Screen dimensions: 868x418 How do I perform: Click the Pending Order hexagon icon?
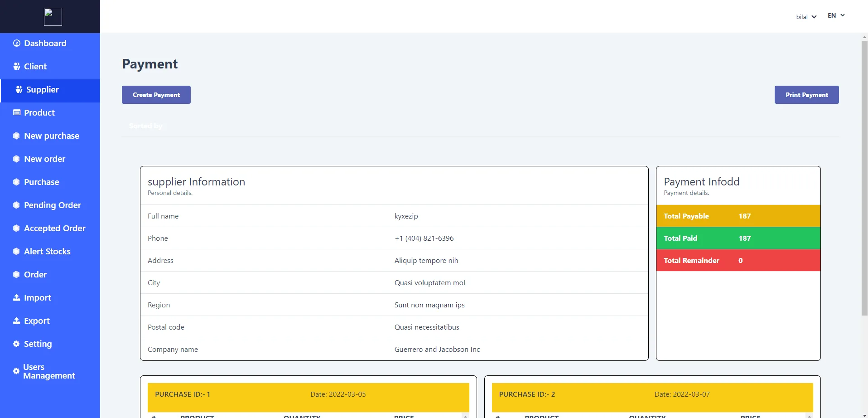point(17,205)
